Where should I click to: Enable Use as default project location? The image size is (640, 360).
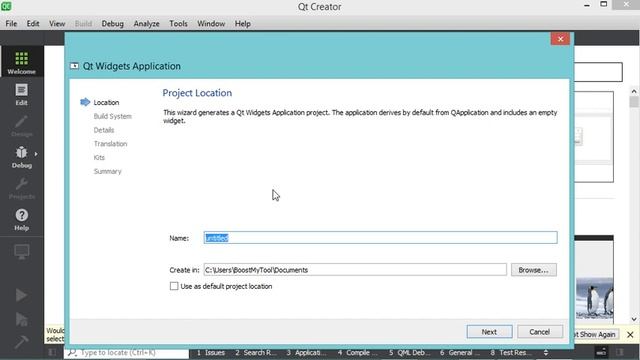pos(174,286)
